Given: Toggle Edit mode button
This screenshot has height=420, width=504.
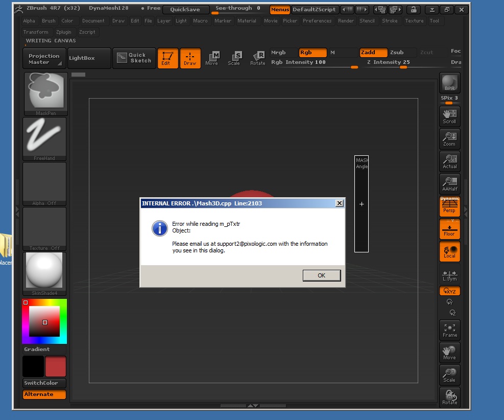Looking at the screenshot, I should tap(167, 58).
